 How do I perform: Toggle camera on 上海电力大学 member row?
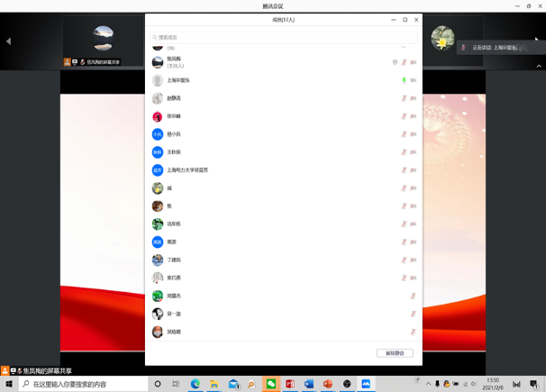pyautogui.click(x=414, y=170)
